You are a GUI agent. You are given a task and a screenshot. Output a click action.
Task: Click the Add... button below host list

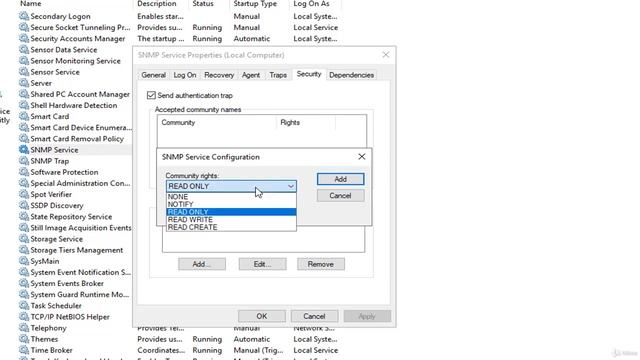pyautogui.click(x=202, y=264)
